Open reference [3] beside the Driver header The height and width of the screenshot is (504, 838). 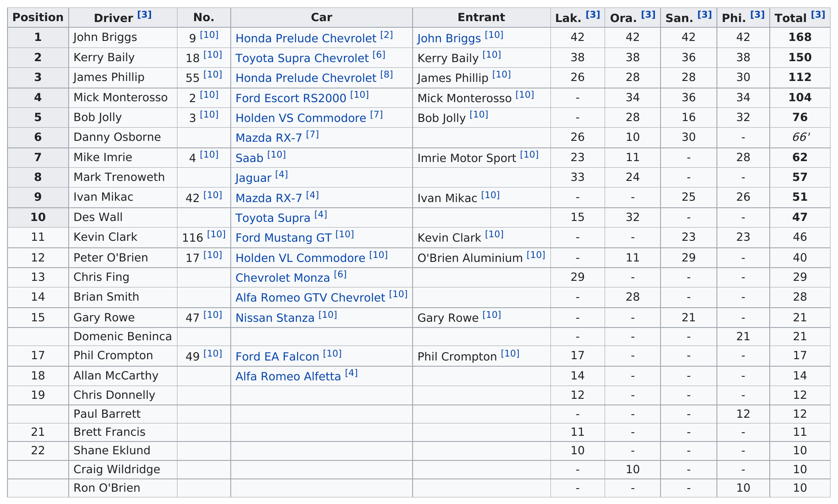pos(144,15)
